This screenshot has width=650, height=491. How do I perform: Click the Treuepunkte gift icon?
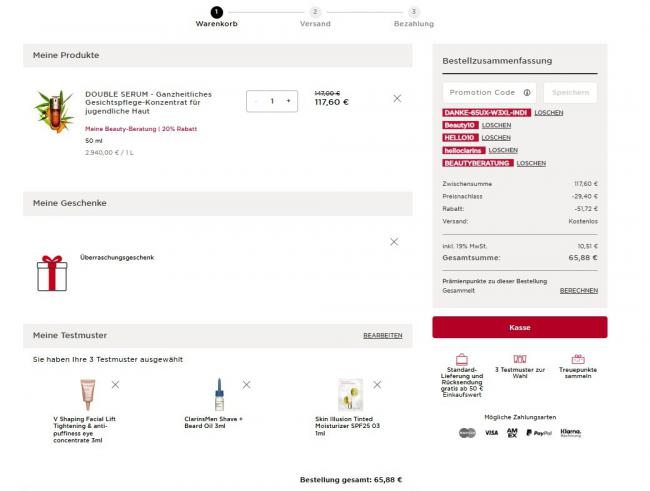pos(577,359)
